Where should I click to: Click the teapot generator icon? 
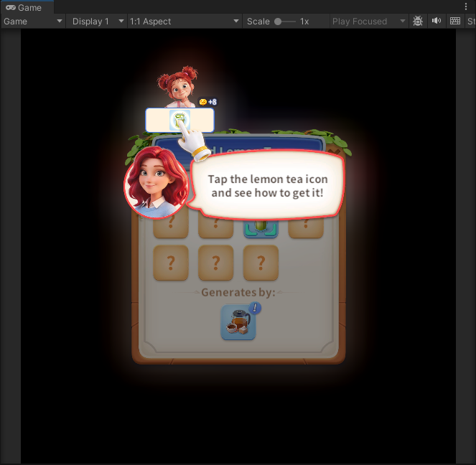click(x=238, y=322)
